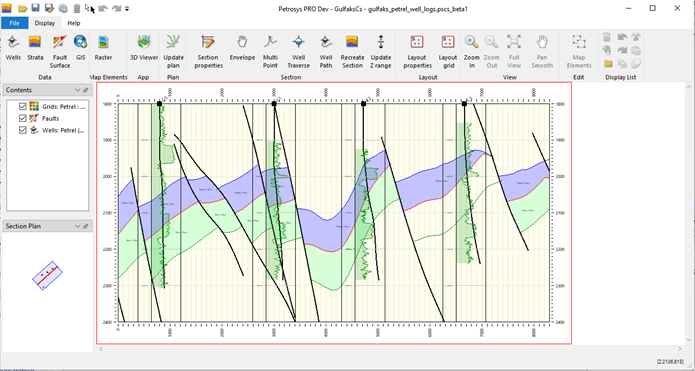The image size is (695, 371).
Task: Uncheck the Grids: Petrel layer checkbox
Action: [23, 106]
